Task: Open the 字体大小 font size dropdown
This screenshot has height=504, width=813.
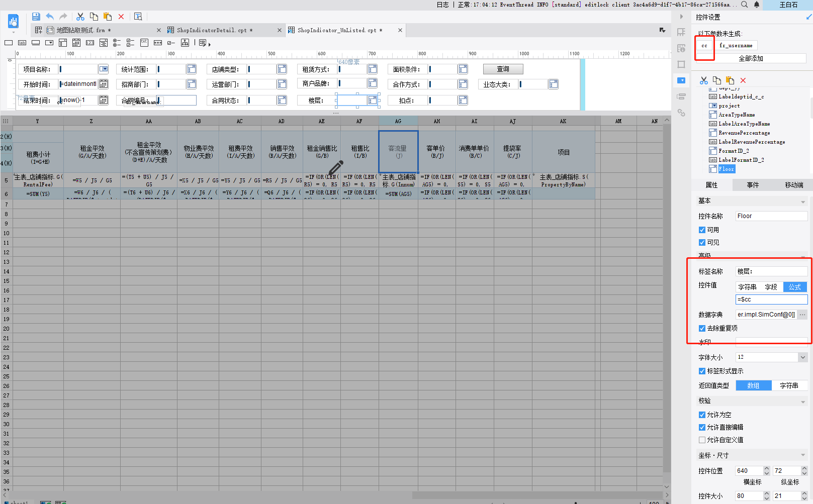Action: (x=802, y=357)
